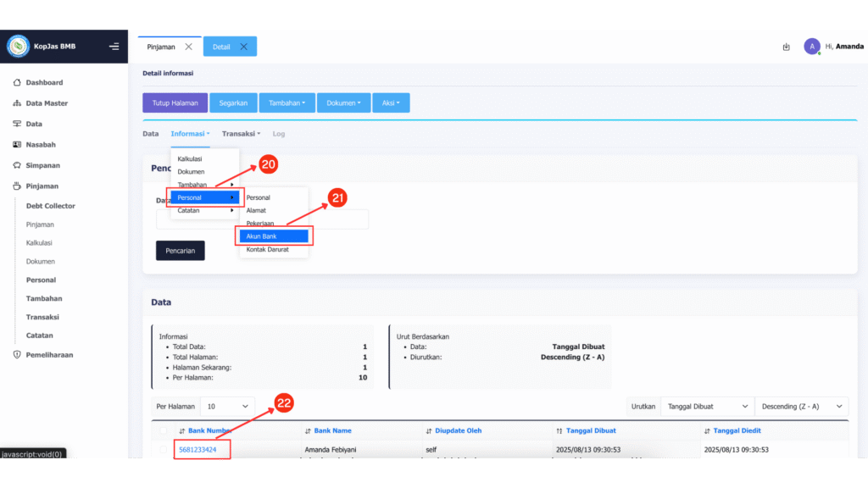The width and height of the screenshot is (868, 488).
Task: Sort by Bank Number column sort icon
Action: (182, 430)
